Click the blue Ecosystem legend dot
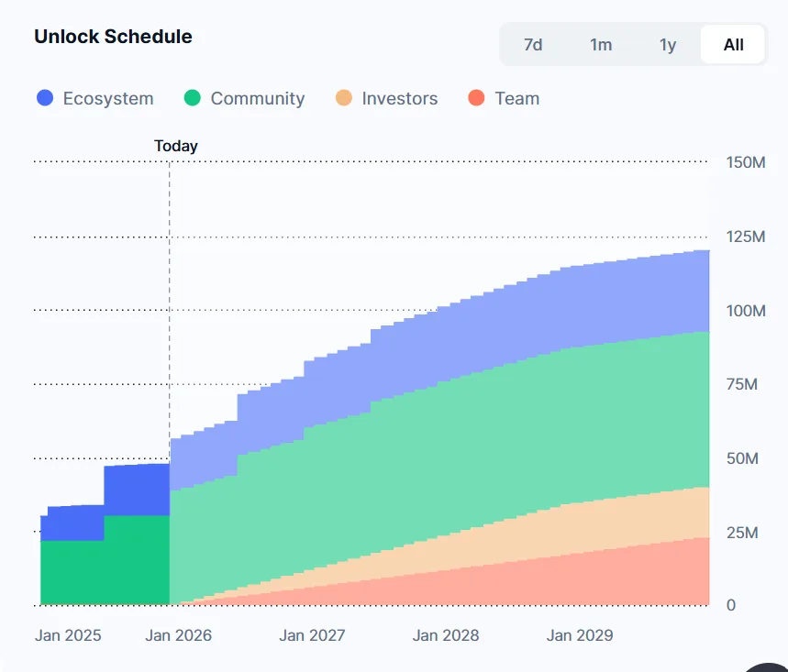This screenshot has width=788, height=672. pos(44,98)
